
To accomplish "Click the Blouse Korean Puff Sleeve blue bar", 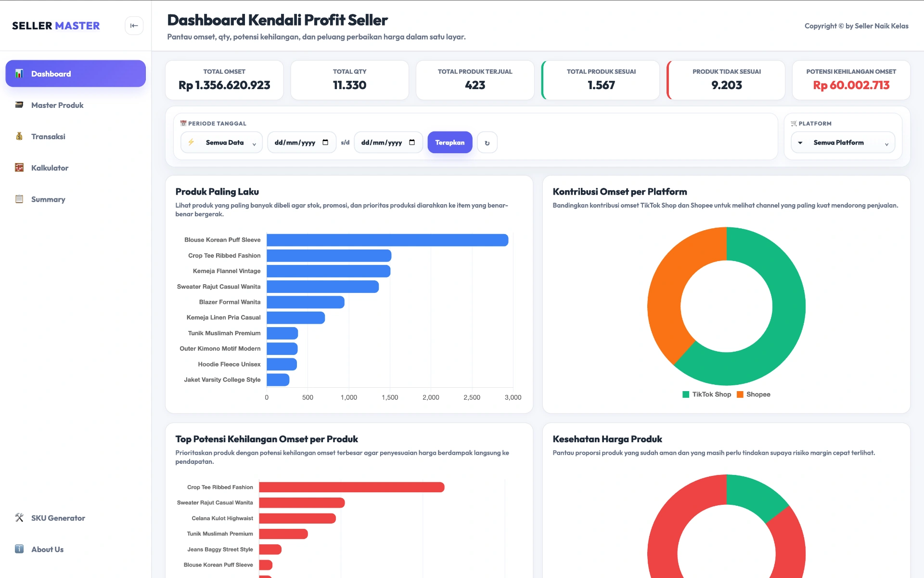I will click(x=387, y=240).
